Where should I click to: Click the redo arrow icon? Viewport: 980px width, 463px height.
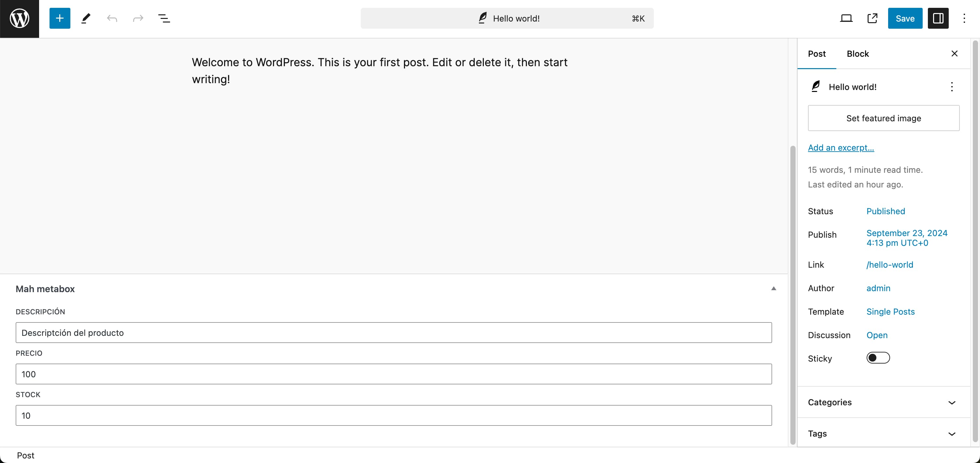pyautogui.click(x=137, y=18)
